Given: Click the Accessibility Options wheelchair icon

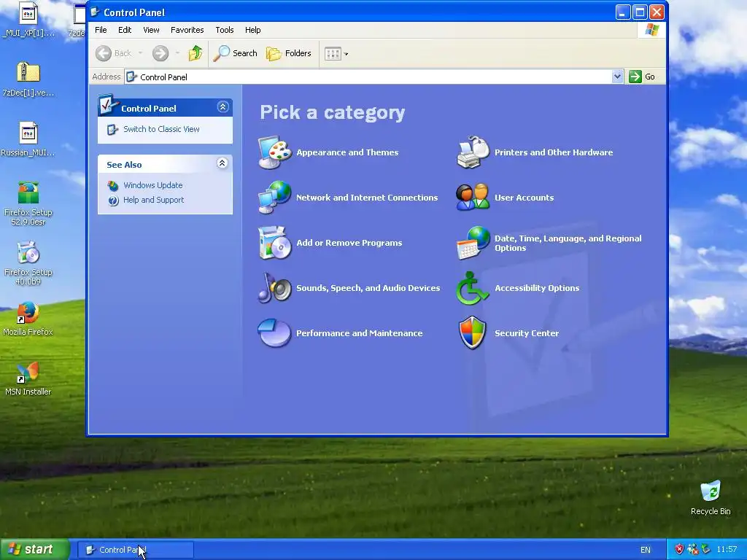Looking at the screenshot, I should click(x=472, y=288).
